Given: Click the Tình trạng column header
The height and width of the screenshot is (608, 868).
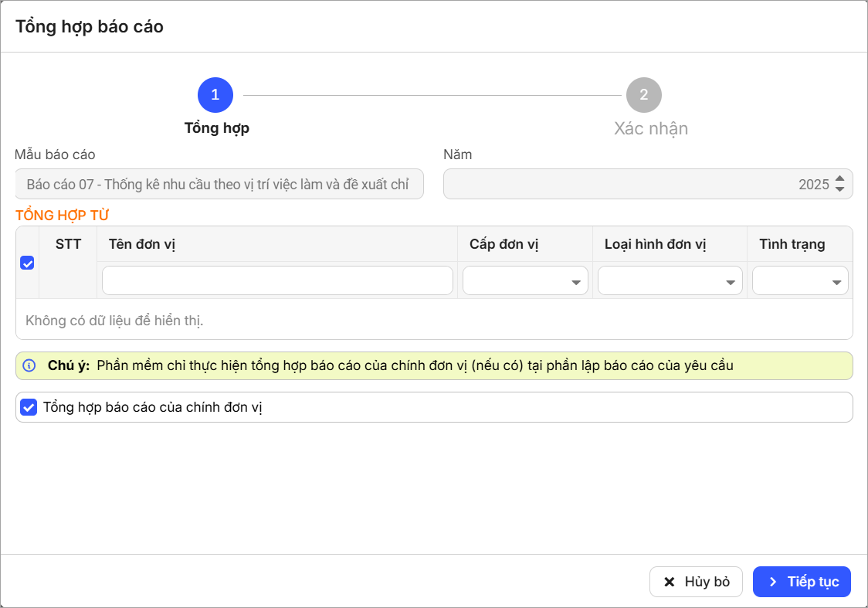Looking at the screenshot, I should [x=792, y=244].
